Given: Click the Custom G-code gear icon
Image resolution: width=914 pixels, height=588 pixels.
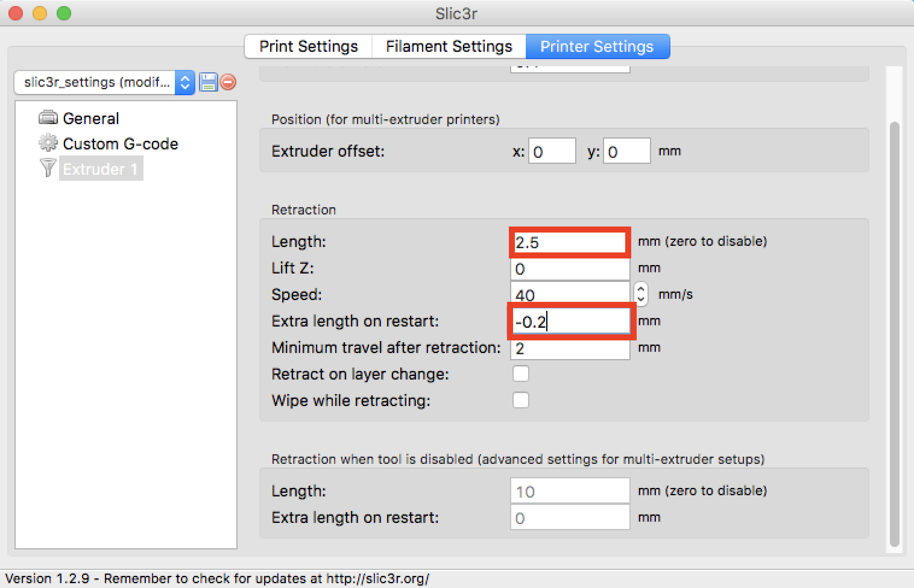Looking at the screenshot, I should point(48,143).
